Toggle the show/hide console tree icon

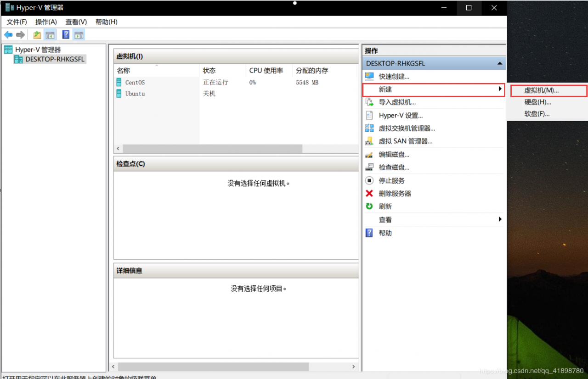[x=50, y=35]
